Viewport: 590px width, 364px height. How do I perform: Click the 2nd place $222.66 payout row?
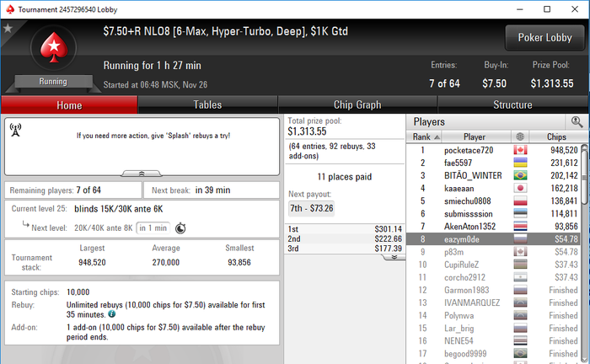tap(345, 238)
